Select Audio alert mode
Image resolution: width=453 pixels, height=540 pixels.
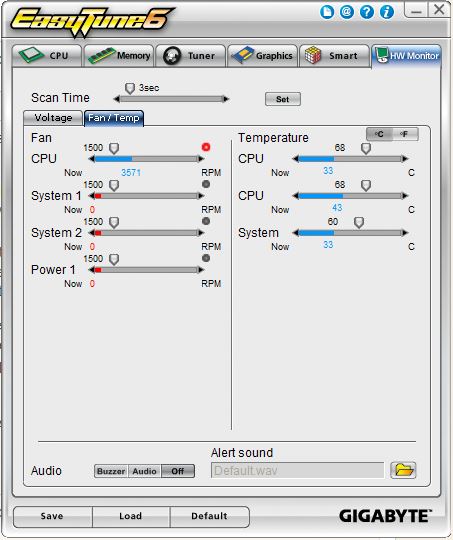point(144,471)
